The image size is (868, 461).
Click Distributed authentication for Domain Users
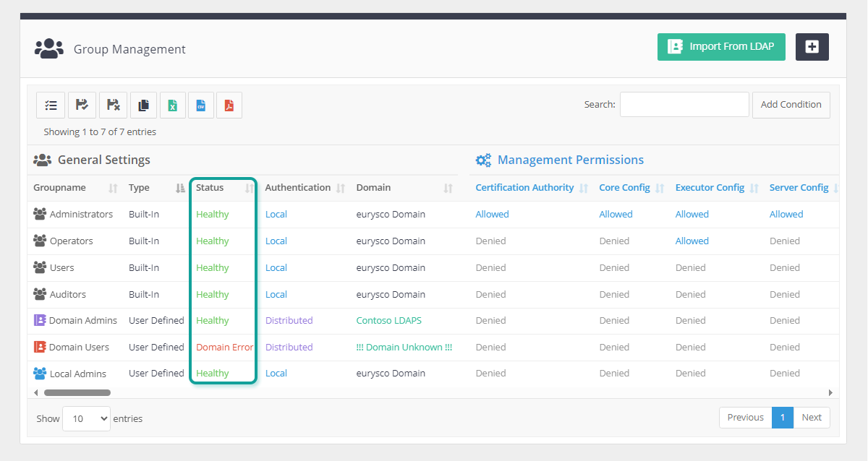[x=289, y=347]
